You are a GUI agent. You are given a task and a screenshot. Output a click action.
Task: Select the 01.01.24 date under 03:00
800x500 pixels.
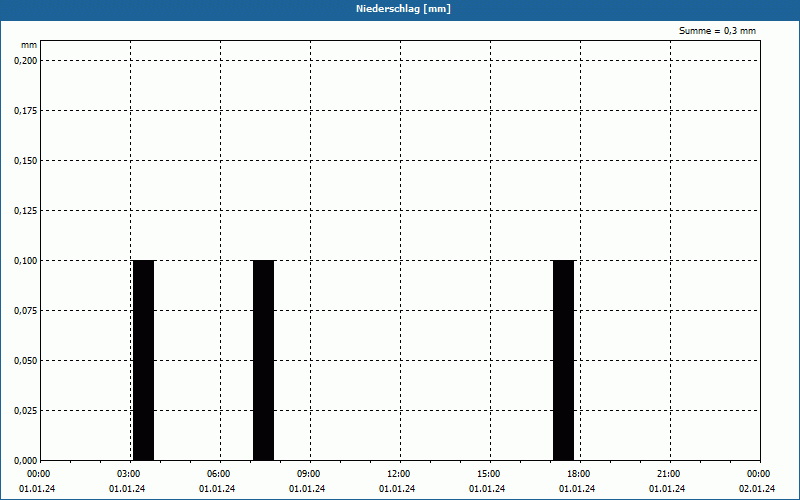click(127, 489)
